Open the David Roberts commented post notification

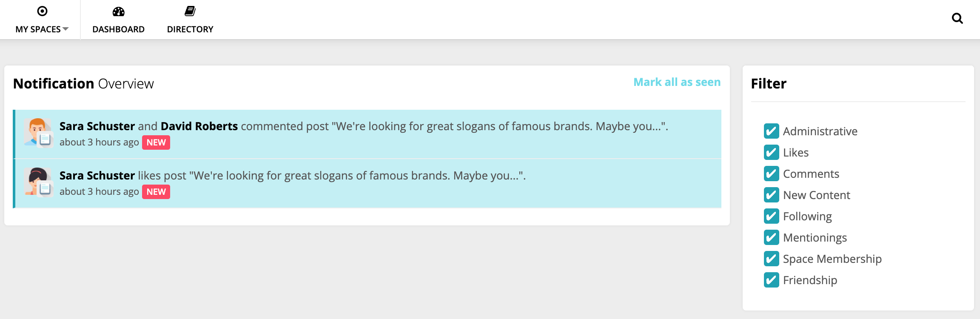pos(368,134)
